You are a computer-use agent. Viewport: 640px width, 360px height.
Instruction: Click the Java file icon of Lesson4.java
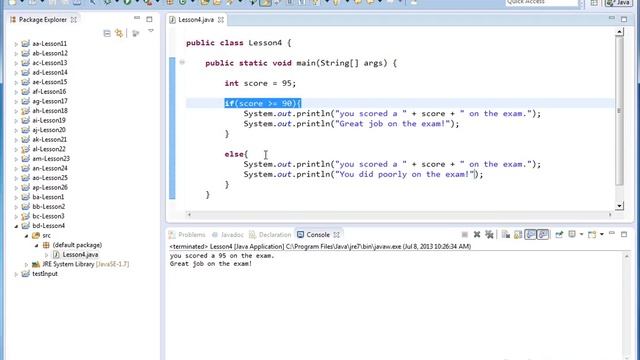(x=56, y=255)
